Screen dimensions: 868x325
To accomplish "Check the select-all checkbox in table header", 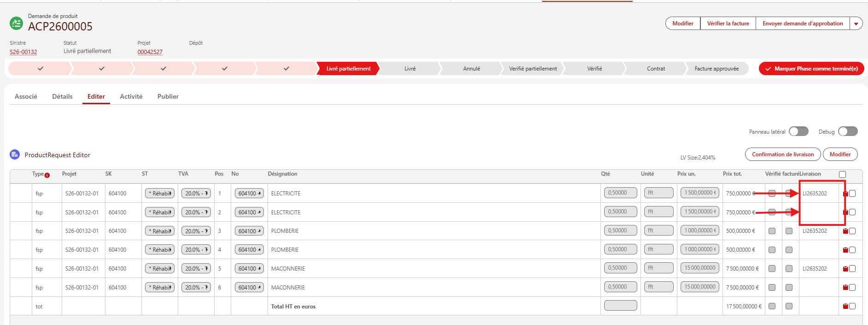I will click(x=842, y=174).
